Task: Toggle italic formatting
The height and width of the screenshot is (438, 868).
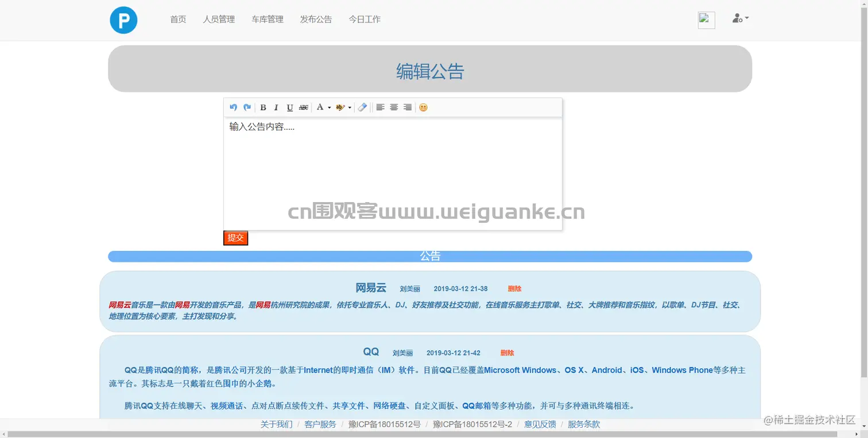Action: tap(276, 107)
